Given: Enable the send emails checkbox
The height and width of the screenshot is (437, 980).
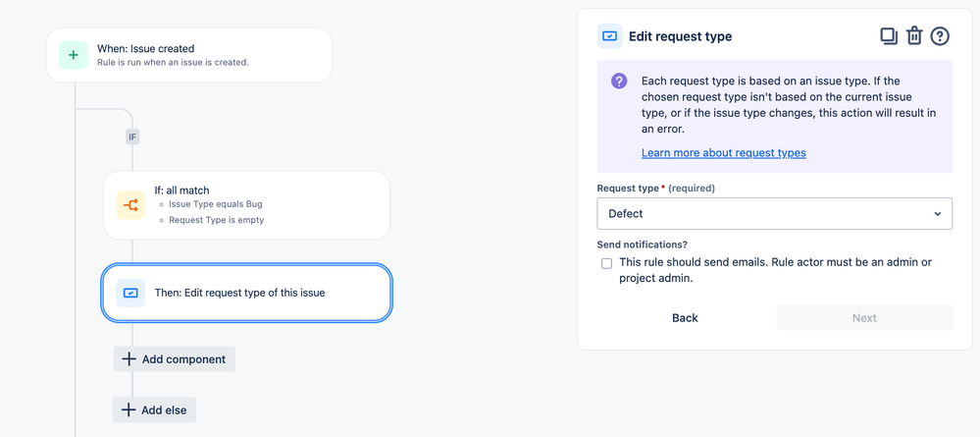Looking at the screenshot, I should point(606,263).
